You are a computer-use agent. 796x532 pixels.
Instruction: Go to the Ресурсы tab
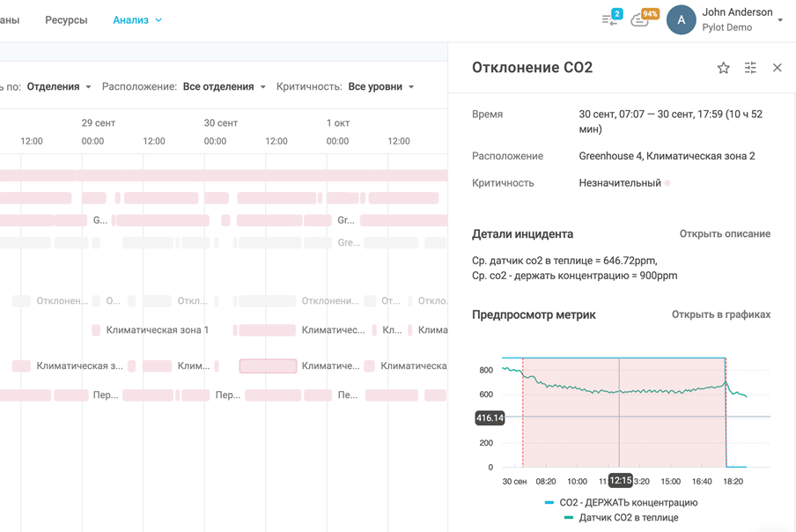[66, 19]
